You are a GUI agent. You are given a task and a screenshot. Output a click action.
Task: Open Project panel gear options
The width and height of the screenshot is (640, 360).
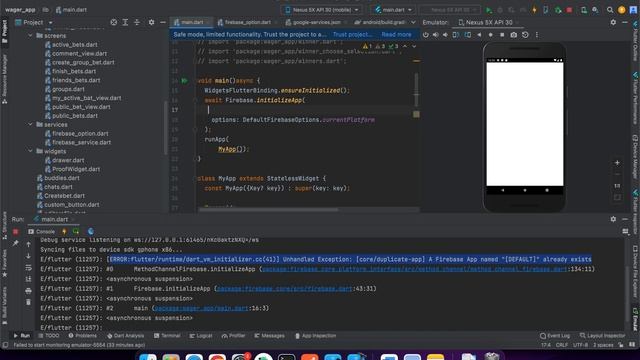point(151,22)
